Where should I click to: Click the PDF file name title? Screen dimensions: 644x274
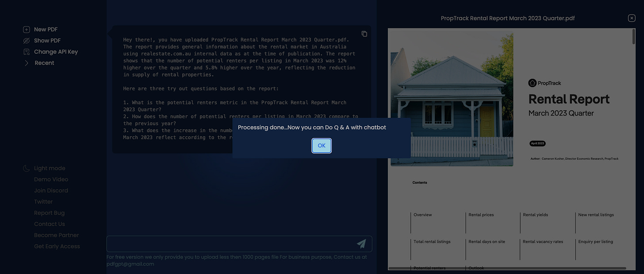point(508,18)
